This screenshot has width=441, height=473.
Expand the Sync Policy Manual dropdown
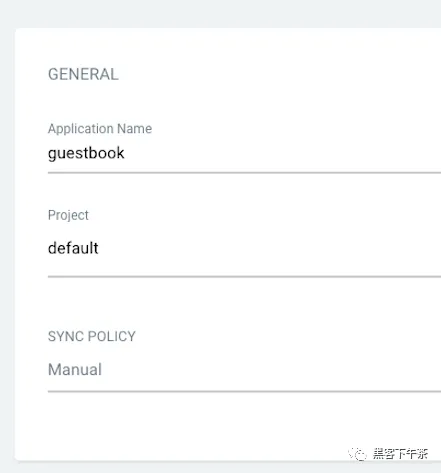(244, 370)
